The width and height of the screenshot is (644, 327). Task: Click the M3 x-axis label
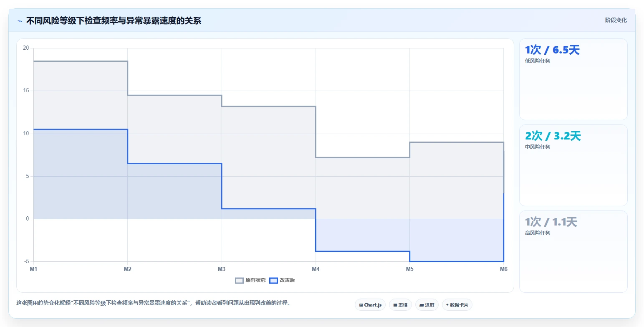(x=222, y=269)
